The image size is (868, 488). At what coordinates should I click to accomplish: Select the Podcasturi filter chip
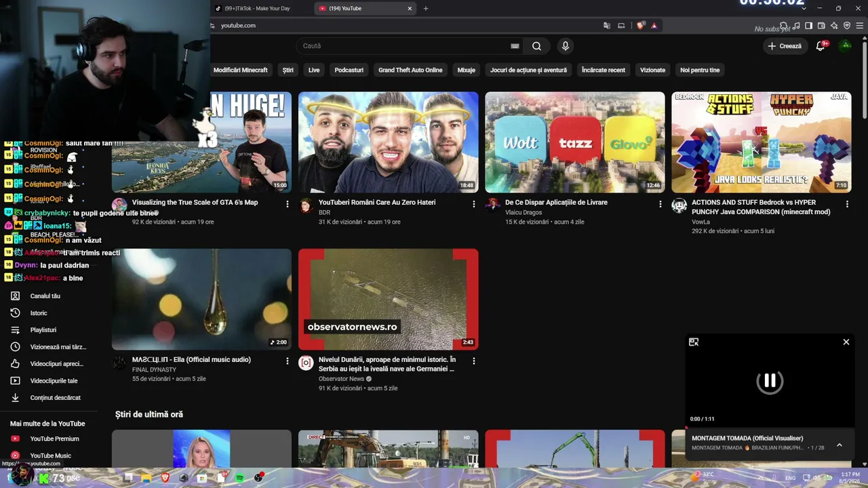pos(349,70)
